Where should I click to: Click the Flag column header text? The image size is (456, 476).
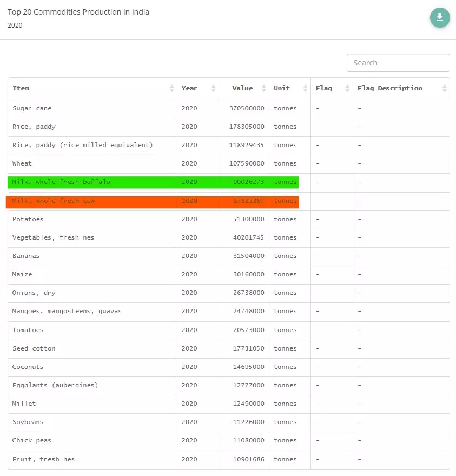(323, 88)
